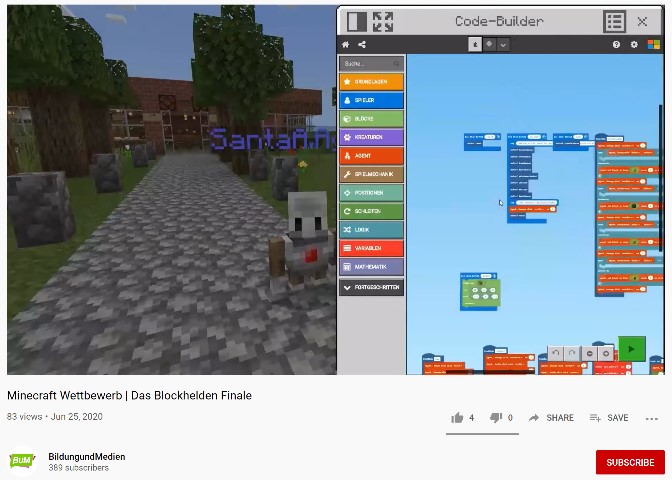The height and width of the screenshot is (480, 672).
Task: Click the fullscreen expand arrows icon
Action: point(383,21)
